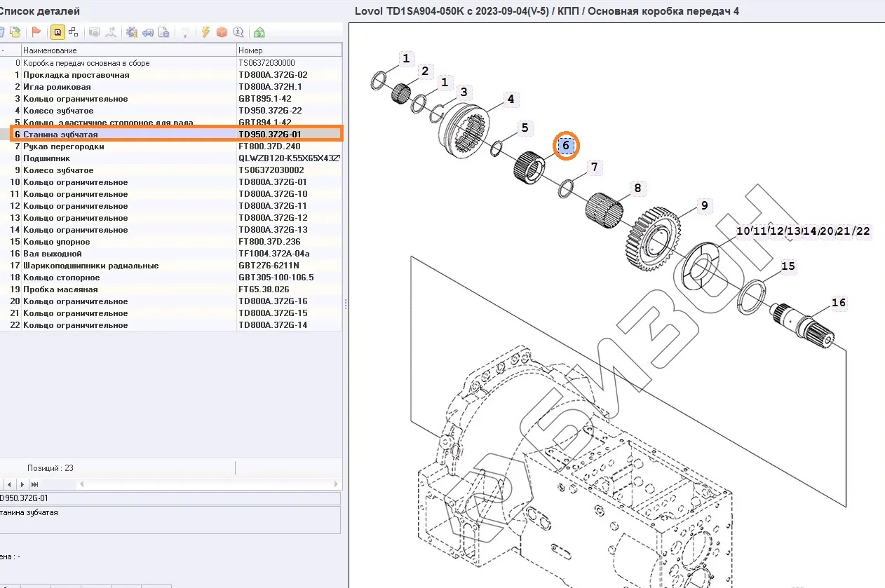This screenshot has width=885, height=588.
Task: Toggle the highlighted position-number toolbar button
Action: tap(57, 32)
